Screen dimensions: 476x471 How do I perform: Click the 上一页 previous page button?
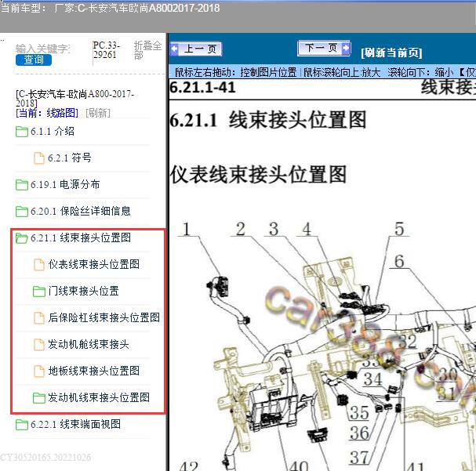click(196, 49)
